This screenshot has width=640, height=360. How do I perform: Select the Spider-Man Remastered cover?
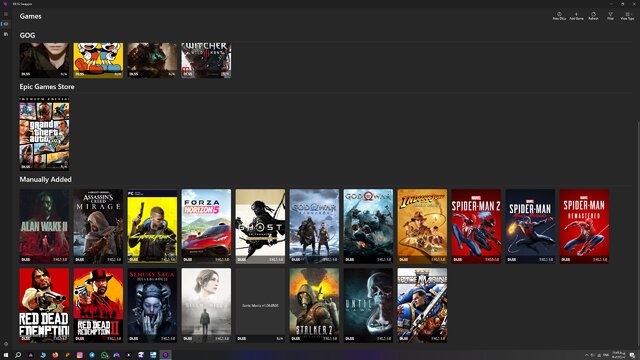click(584, 226)
